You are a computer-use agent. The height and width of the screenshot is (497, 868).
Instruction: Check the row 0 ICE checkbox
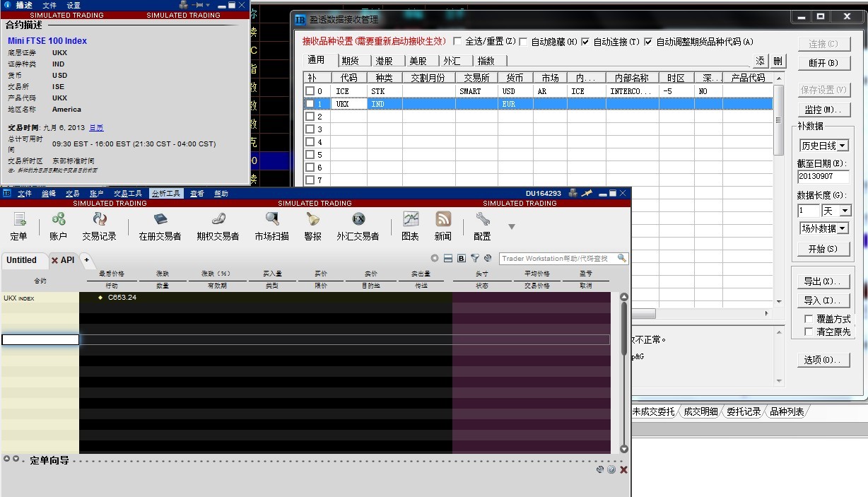point(310,91)
